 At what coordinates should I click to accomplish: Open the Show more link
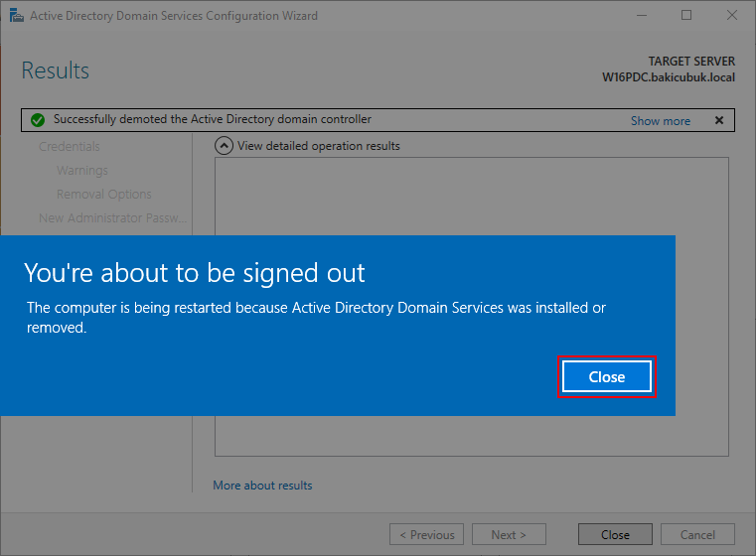[x=661, y=121]
